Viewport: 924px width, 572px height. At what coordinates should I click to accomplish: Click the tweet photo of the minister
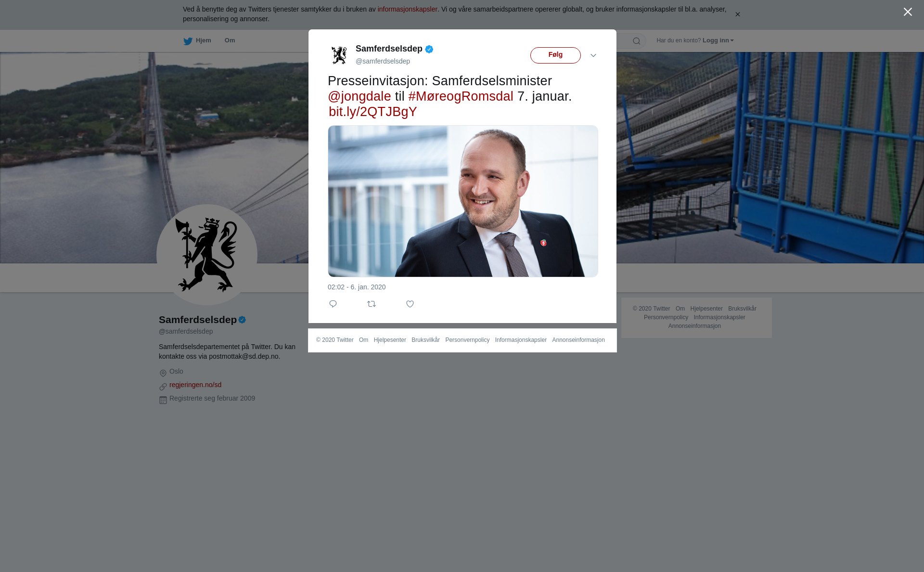click(x=463, y=201)
